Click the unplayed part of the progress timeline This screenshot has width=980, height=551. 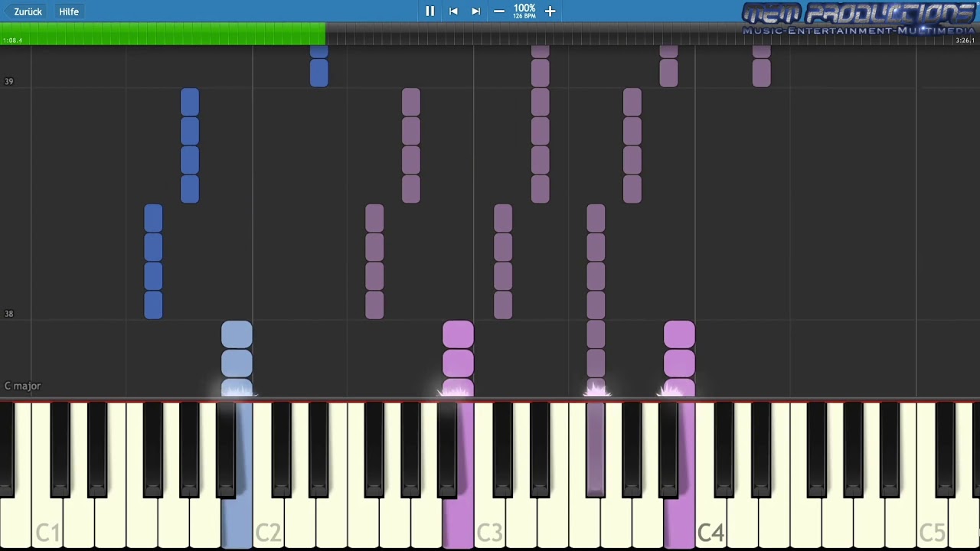(x=652, y=34)
